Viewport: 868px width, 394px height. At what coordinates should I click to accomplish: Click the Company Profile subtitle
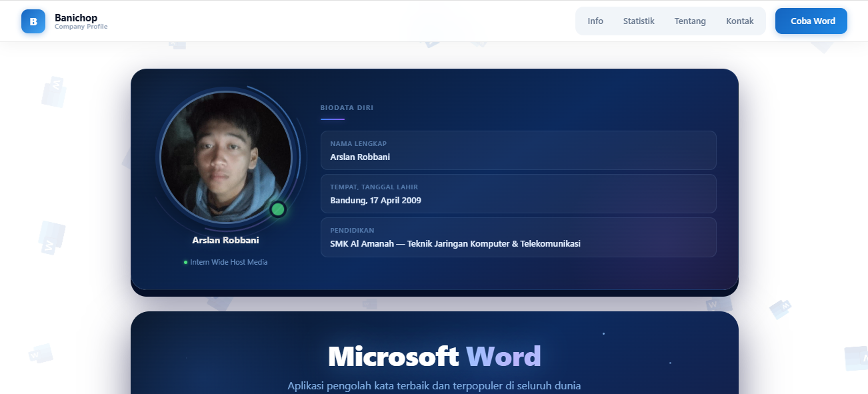[x=81, y=27]
